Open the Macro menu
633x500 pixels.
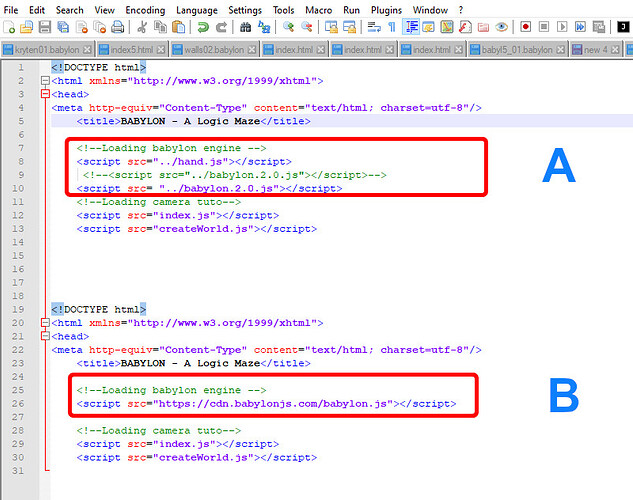319,10
